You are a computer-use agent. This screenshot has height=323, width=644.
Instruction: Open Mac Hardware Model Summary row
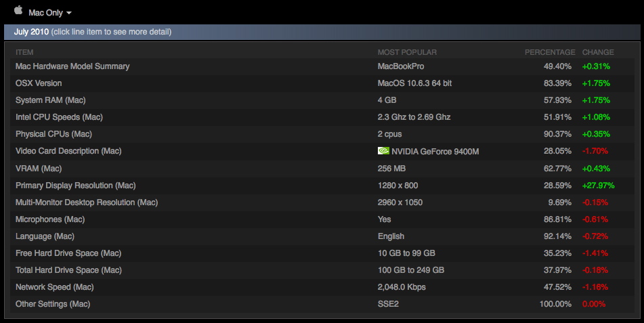[322, 66]
